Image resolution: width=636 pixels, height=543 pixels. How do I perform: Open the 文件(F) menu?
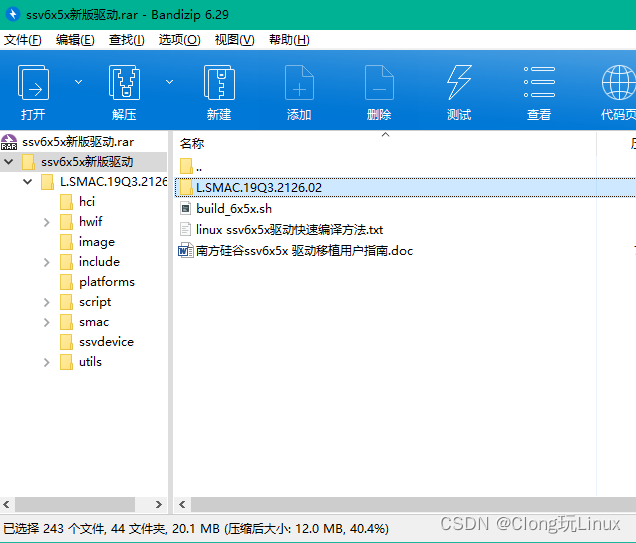(x=23, y=40)
